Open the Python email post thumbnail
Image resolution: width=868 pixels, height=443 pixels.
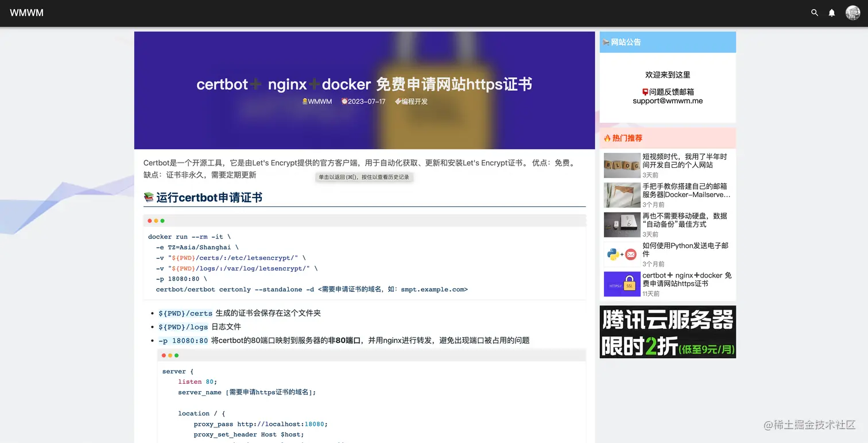(622, 255)
